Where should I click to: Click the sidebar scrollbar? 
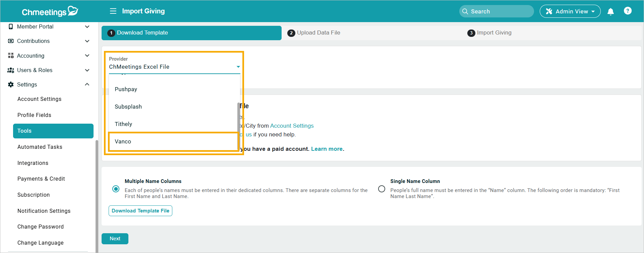point(97,196)
